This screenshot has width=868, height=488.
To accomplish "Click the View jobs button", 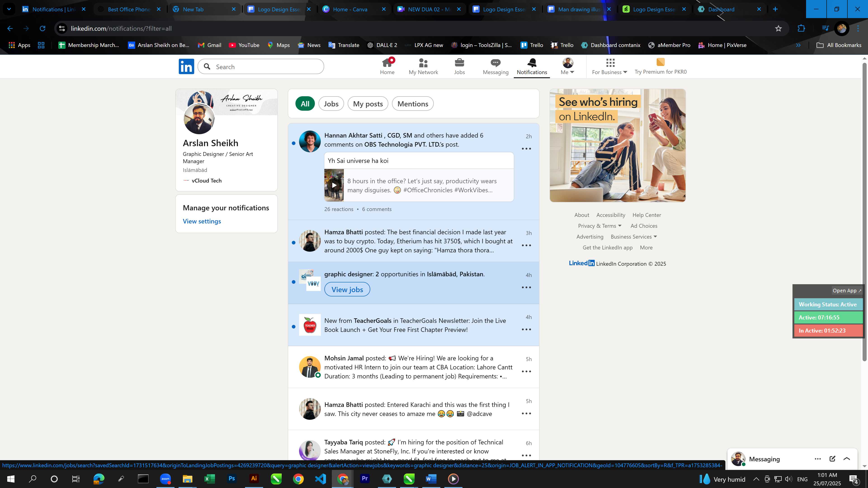I will 347,289.
